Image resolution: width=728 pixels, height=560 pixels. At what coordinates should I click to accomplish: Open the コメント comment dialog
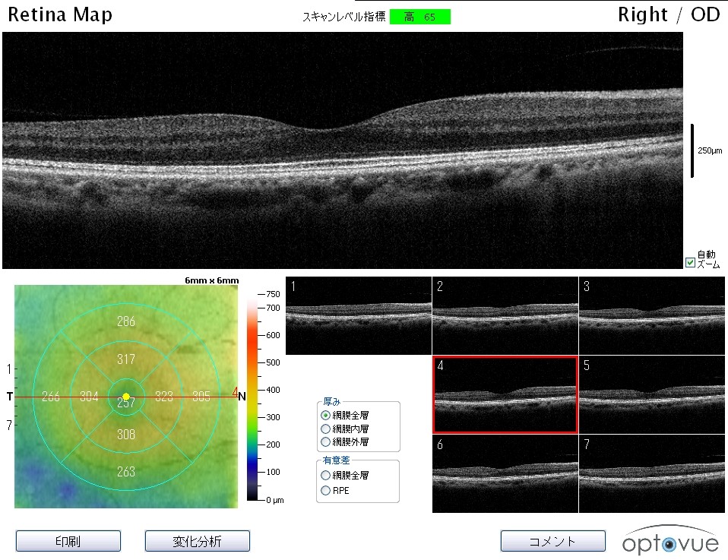click(x=552, y=541)
